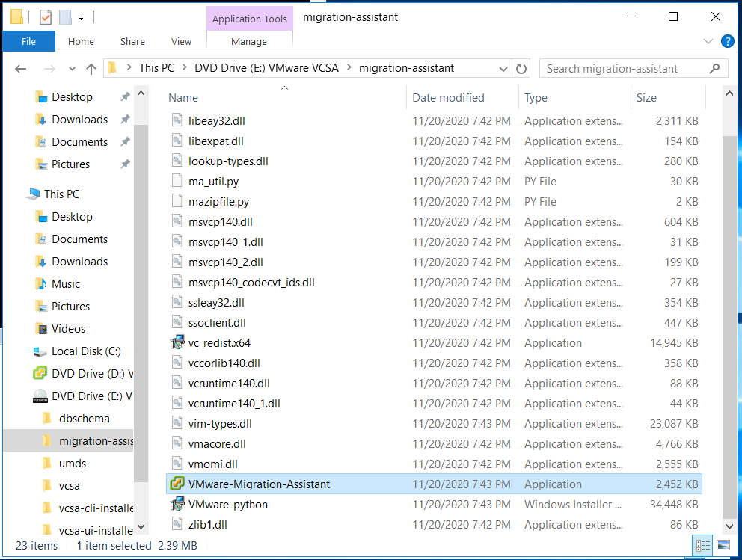Expand chevron between This PC and DVD Drive

click(185, 68)
